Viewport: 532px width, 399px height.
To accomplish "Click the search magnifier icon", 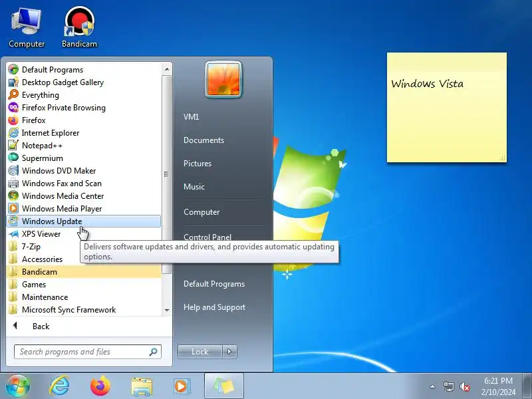I will coord(154,352).
